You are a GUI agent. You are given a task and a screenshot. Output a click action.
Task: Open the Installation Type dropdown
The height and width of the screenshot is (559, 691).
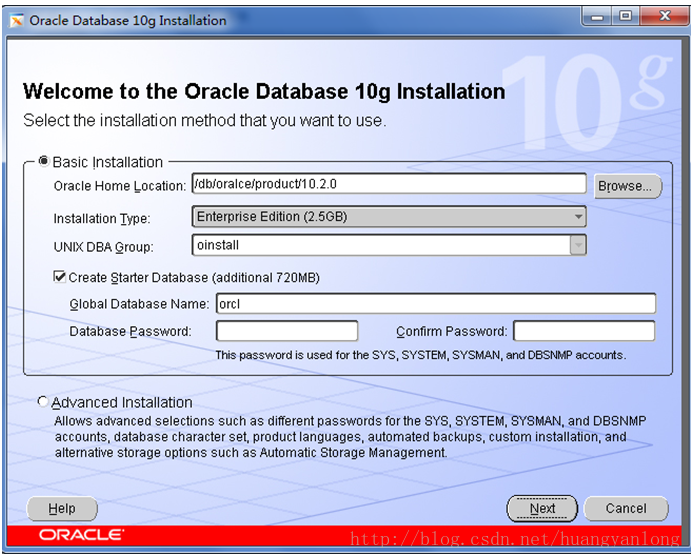(389, 216)
